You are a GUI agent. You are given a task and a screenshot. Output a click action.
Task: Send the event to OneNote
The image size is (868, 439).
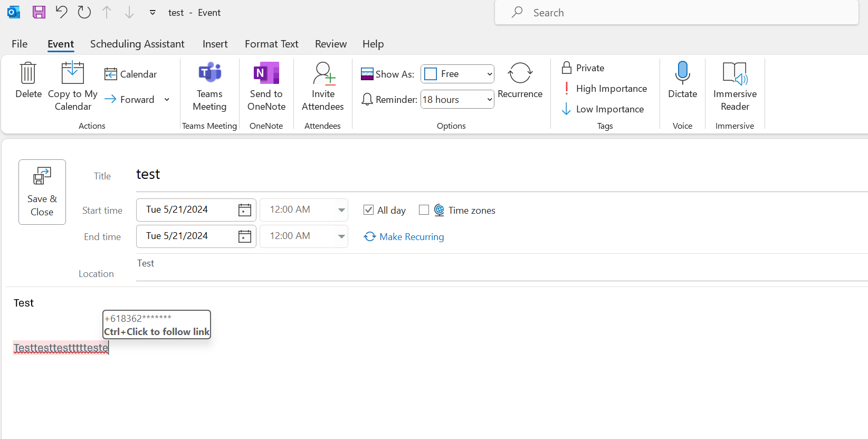point(266,87)
